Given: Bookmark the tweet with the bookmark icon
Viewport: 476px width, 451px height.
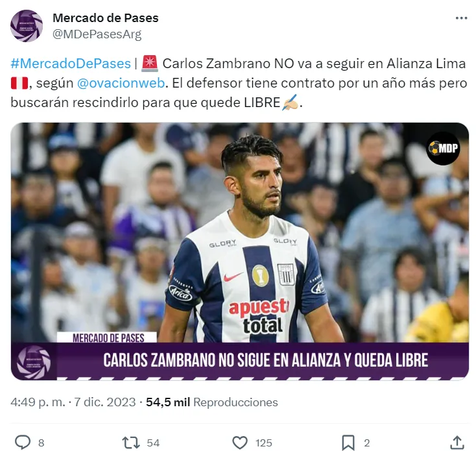Looking at the screenshot, I should (x=348, y=443).
